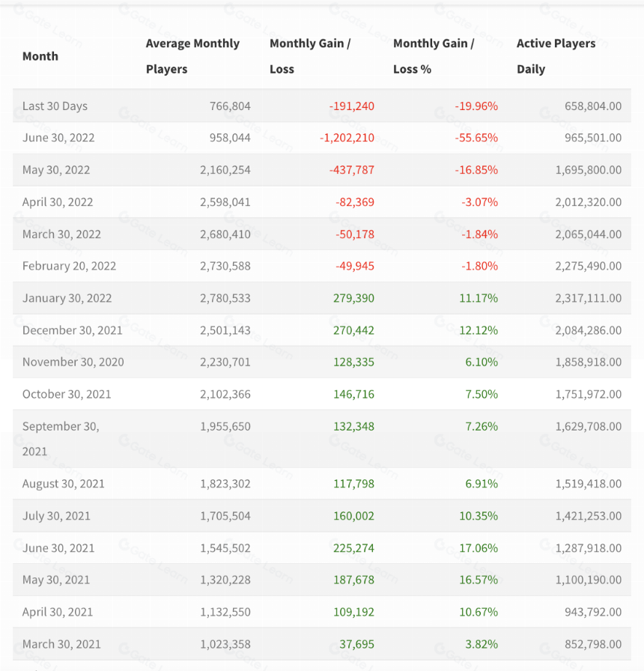644x671 pixels.
Task: Select the "February 20, 2022" month cell
Action: tap(69, 266)
